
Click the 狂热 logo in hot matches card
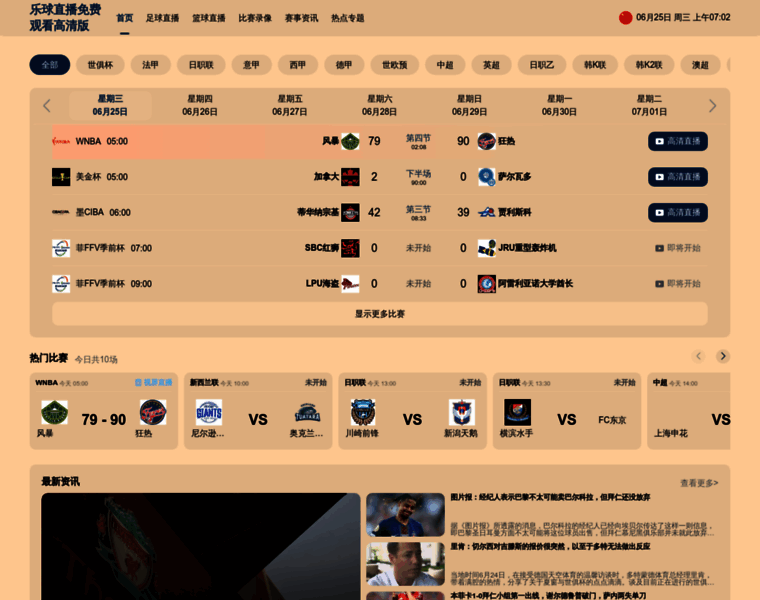coord(153,412)
